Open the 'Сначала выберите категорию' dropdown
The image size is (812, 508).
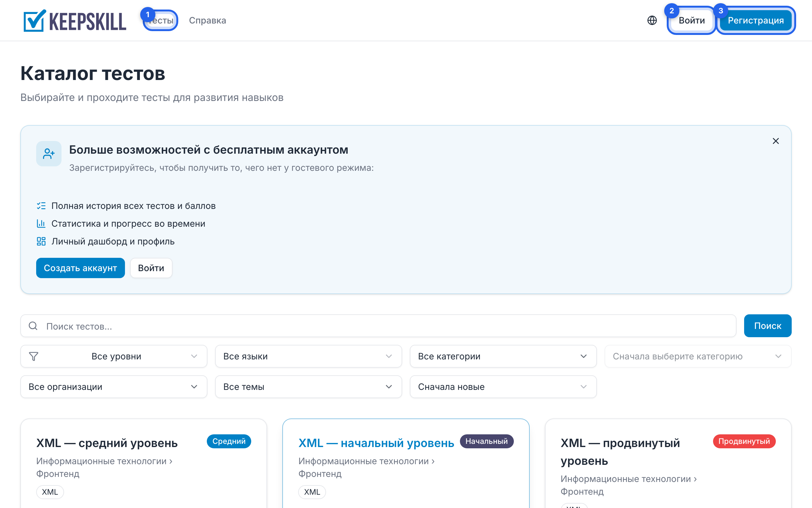point(697,356)
